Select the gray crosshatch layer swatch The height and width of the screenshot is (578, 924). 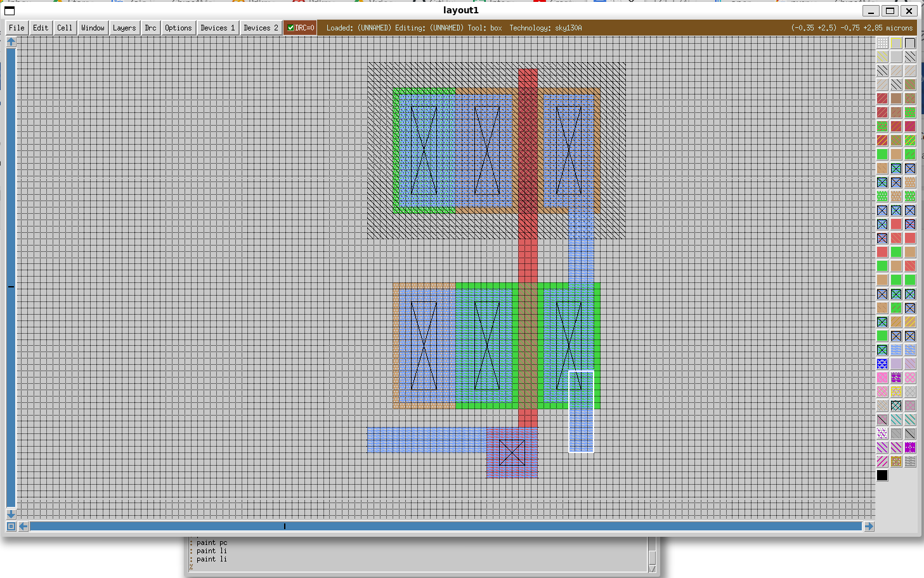910,391
